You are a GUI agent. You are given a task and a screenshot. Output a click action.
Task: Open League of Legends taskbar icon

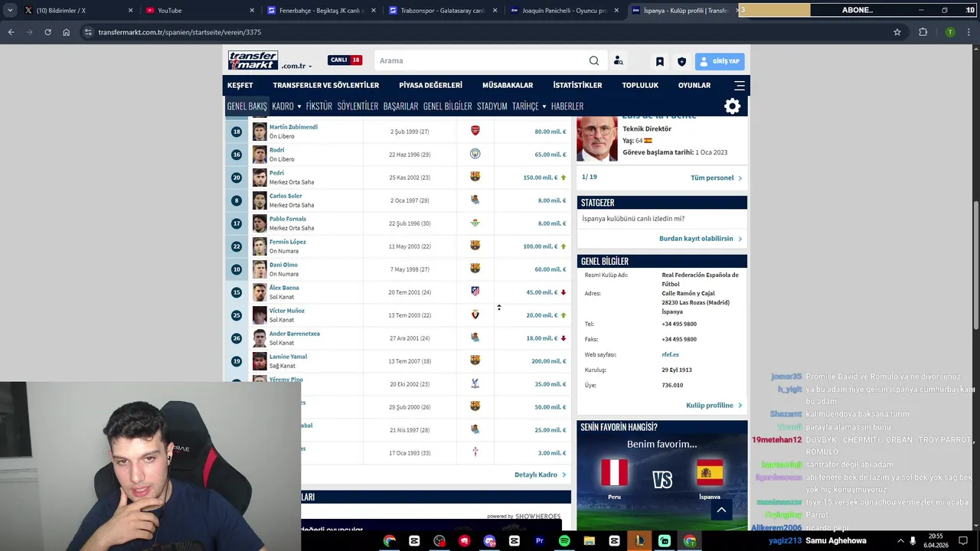(639, 541)
